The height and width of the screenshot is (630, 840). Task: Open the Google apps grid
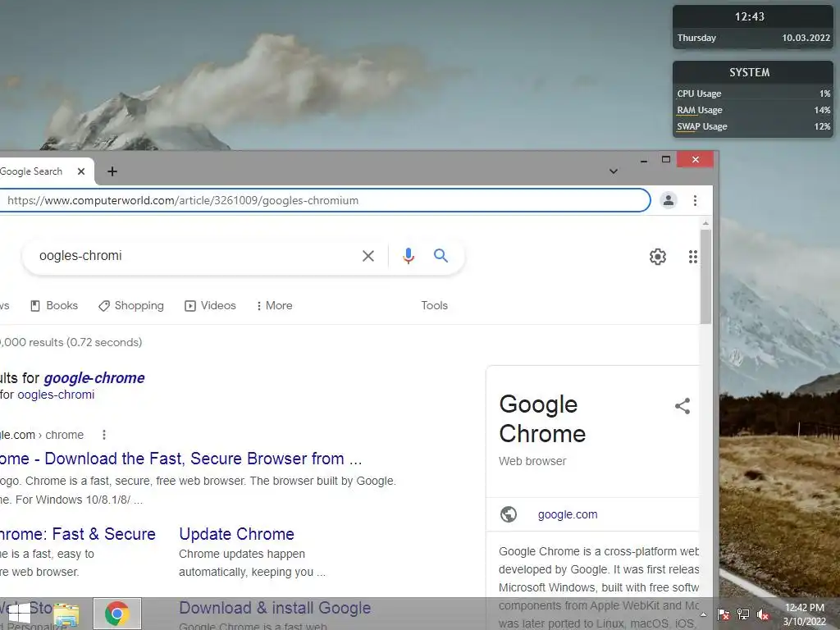point(692,257)
